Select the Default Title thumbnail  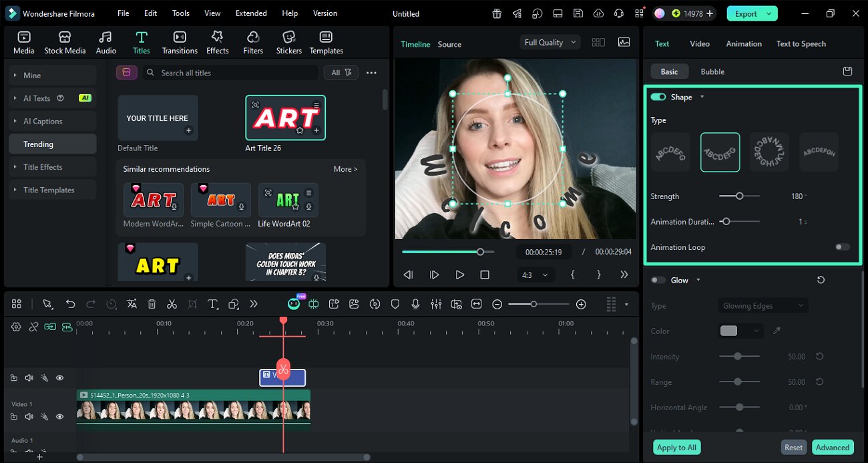158,118
